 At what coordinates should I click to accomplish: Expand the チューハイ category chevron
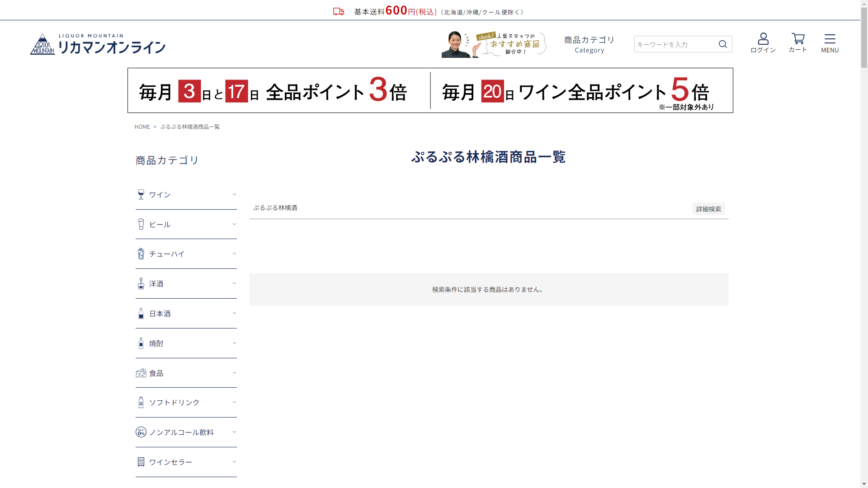coord(234,254)
